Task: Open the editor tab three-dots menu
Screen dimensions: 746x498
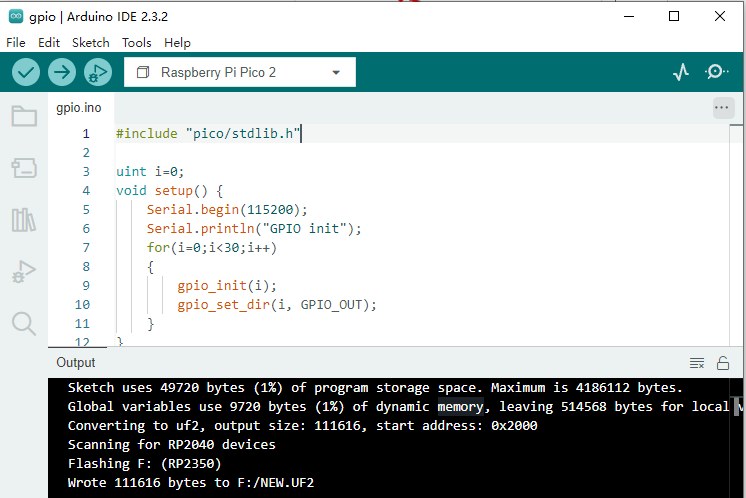Action: 721,107
